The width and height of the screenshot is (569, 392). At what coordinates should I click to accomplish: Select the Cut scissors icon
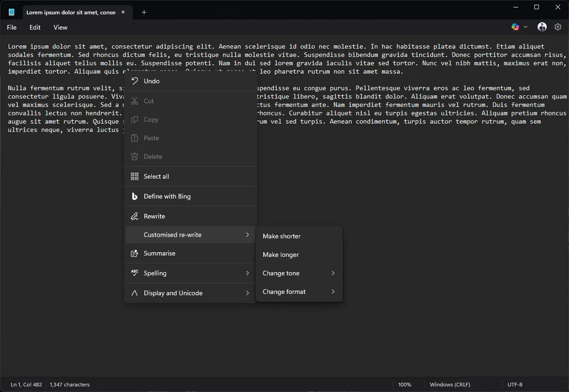pos(134,101)
